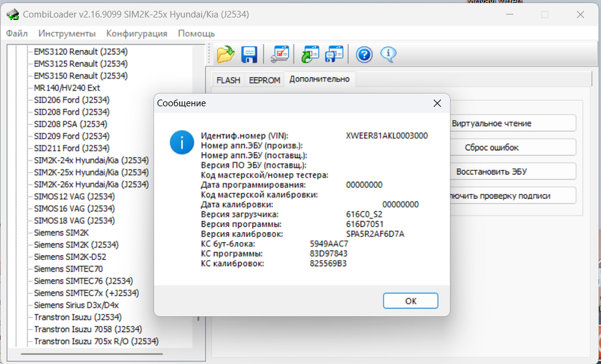601x364 pixels.
Task: Click the program checksum 83D97843
Action: pos(329,254)
